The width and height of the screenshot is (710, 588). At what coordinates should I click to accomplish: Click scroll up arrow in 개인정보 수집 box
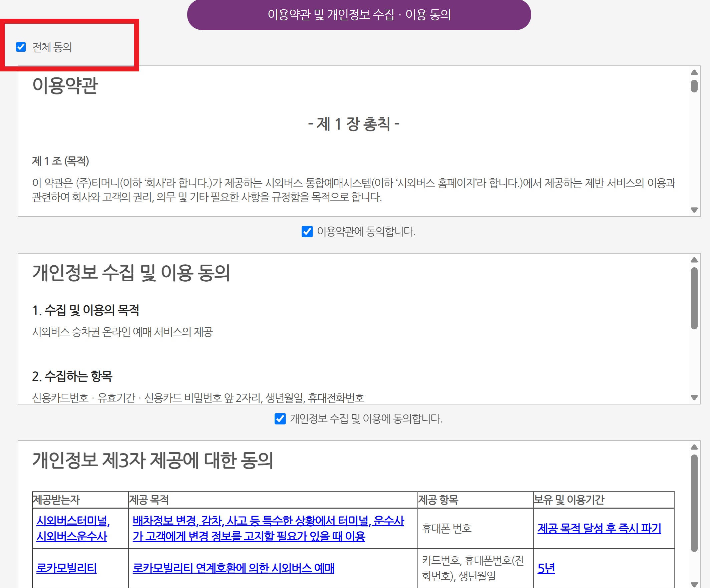click(x=694, y=260)
